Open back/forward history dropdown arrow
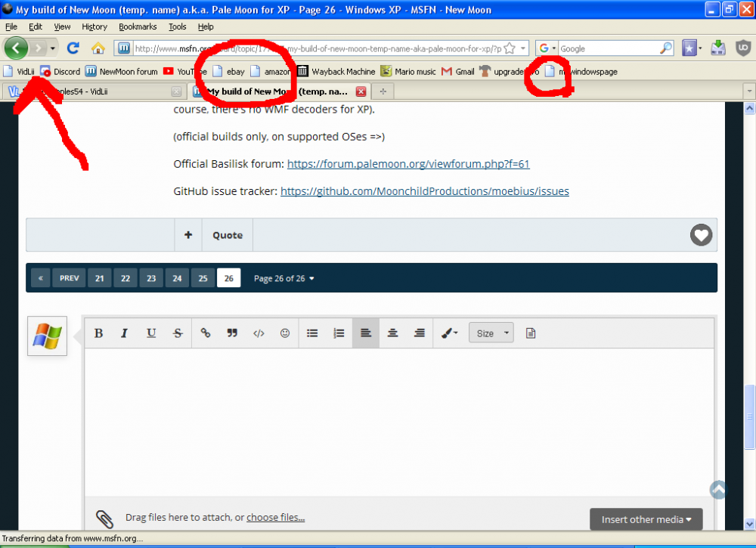Viewport: 756px width, 548px height. coord(53,48)
